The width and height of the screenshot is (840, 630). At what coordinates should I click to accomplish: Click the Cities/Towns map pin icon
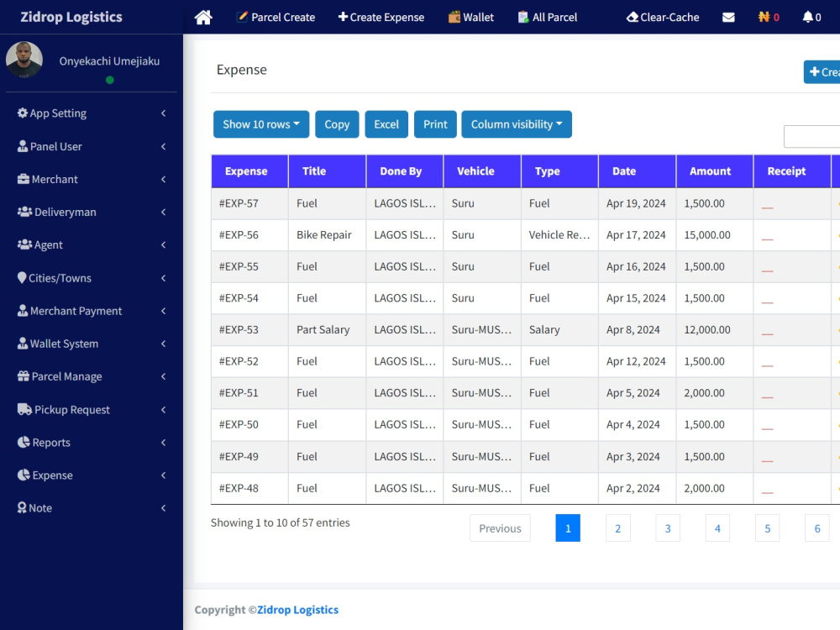(x=22, y=277)
